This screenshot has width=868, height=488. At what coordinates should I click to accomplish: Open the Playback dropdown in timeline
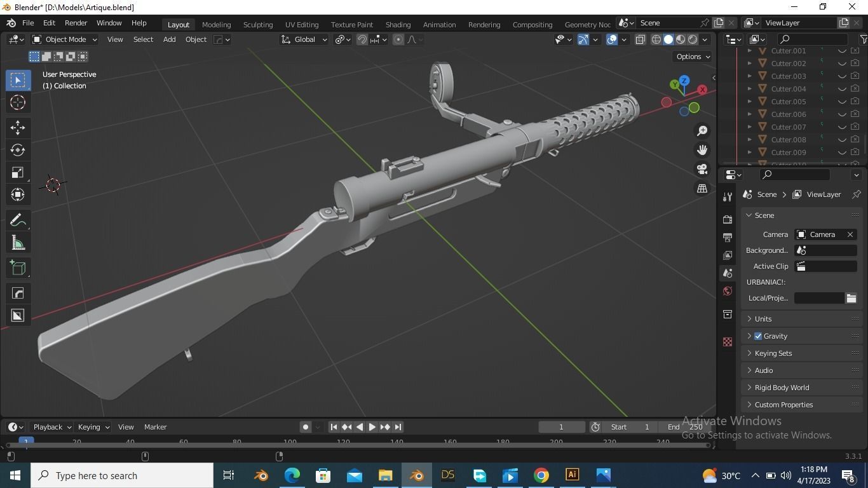click(x=51, y=427)
